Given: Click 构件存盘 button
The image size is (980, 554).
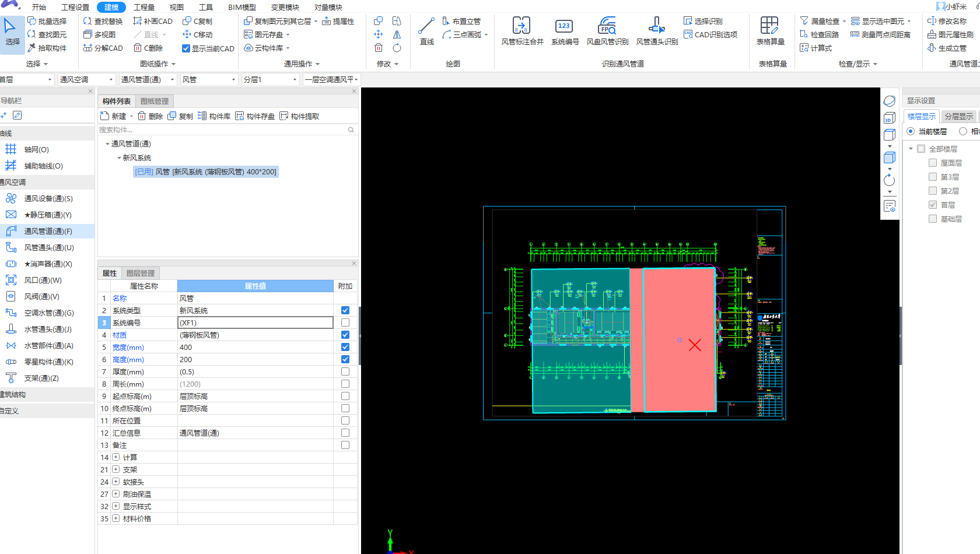Looking at the screenshot, I should [255, 116].
